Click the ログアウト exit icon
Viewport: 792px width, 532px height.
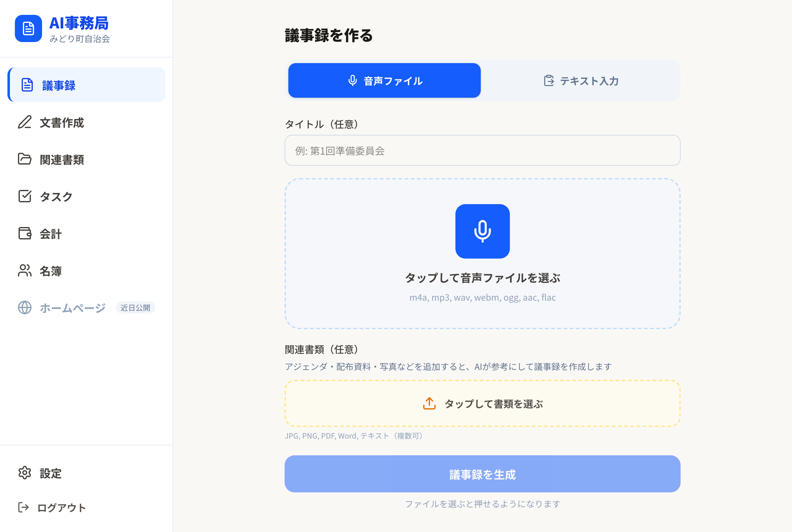click(24, 508)
